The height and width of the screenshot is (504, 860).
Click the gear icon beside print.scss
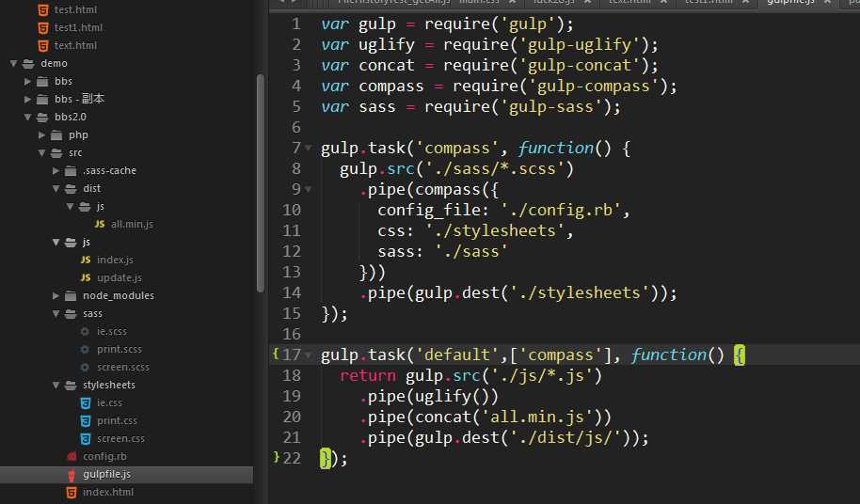coord(85,349)
